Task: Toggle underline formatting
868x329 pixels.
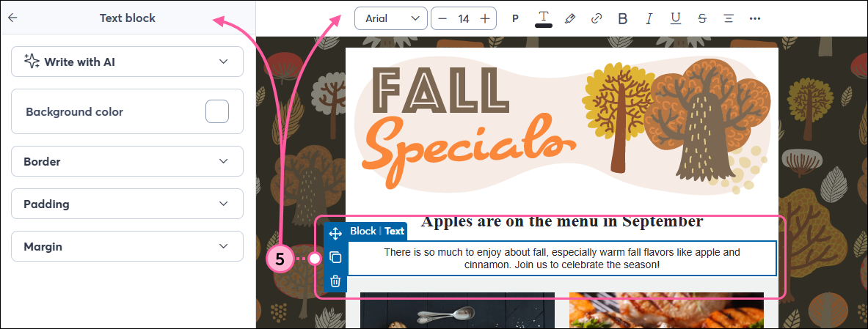Action: 675,19
